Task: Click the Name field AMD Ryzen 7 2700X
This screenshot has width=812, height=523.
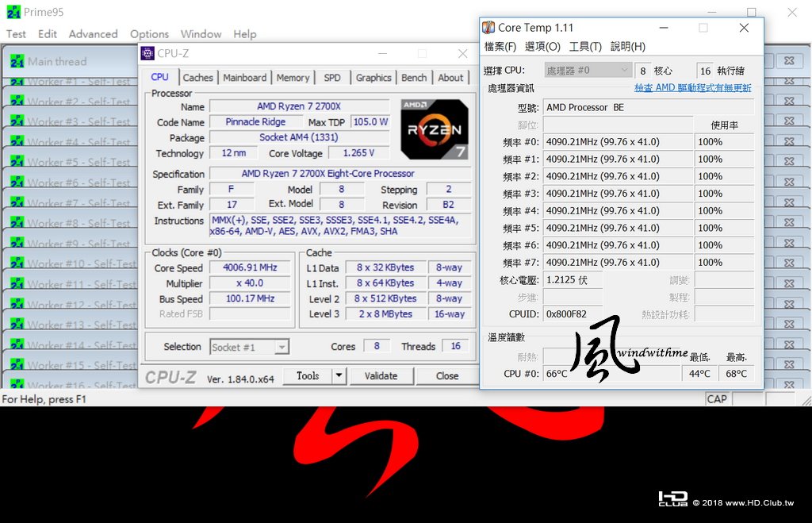Action: (x=299, y=106)
